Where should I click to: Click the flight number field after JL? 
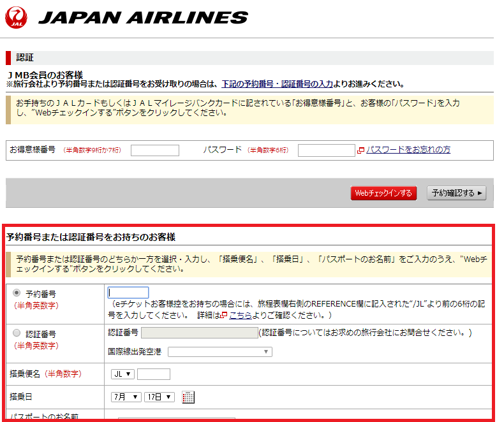pyautogui.click(x=154, y=374)
